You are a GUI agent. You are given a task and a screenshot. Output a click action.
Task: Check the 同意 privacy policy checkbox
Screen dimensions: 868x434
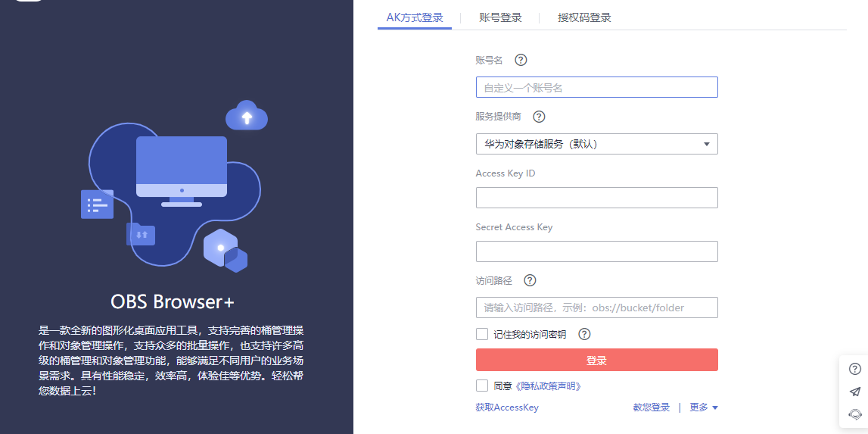coord(482,386)
